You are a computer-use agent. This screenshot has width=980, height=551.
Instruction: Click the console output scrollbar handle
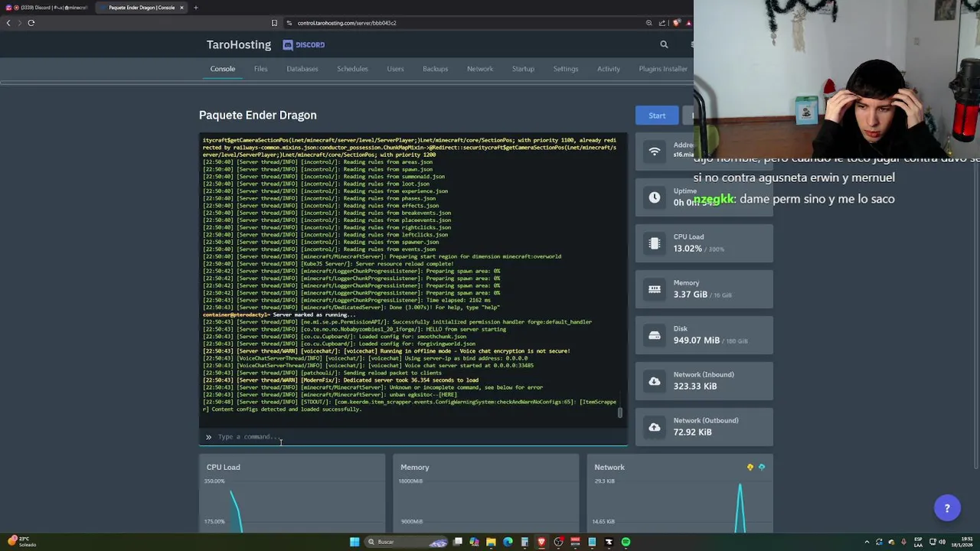[x=620, y=413]
